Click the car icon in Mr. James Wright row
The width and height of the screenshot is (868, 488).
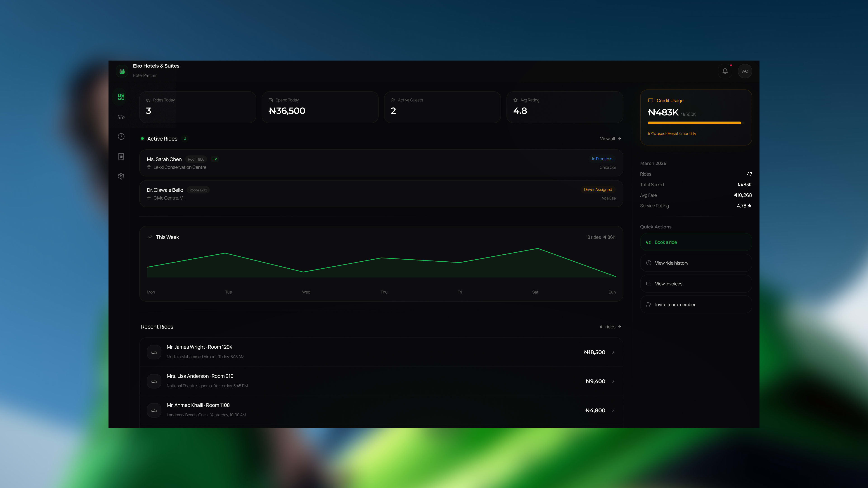point(154,352)
